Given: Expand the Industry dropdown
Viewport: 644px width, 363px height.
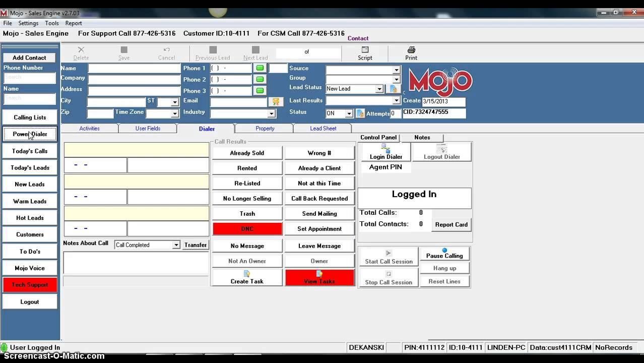Looking at the screenshot, I should tap(271, 114).
